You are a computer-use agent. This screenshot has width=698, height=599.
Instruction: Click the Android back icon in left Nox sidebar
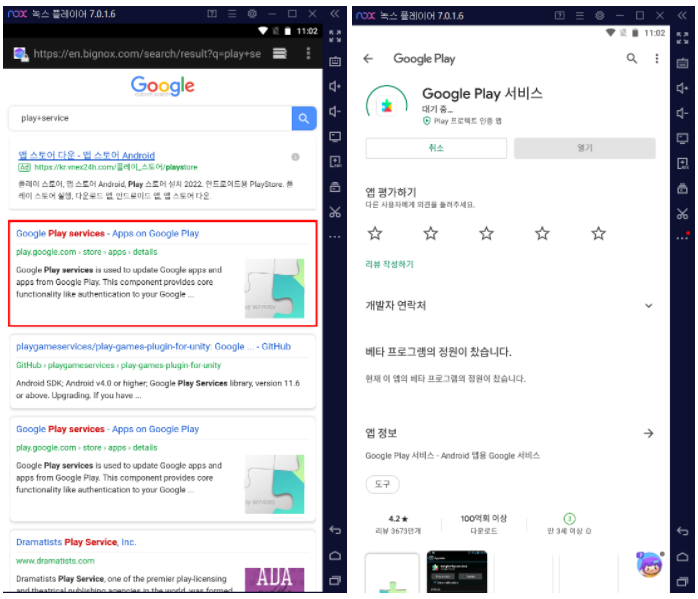[335, 530]
